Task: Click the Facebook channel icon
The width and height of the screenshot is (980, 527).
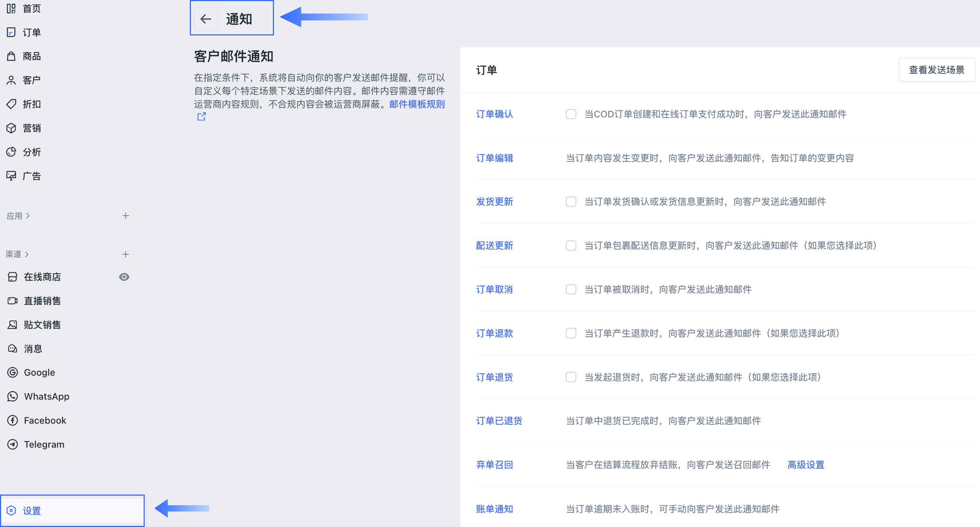Action: [13, 421]
